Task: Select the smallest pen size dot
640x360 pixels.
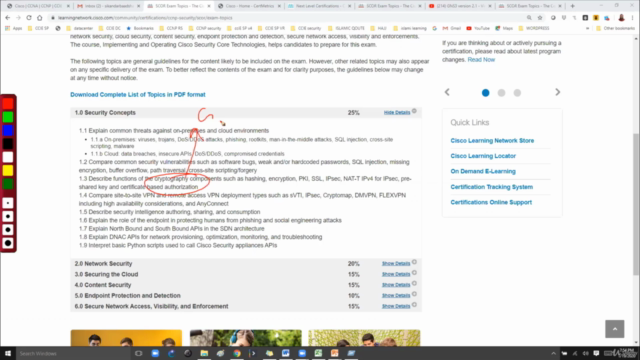Action: 8,203
